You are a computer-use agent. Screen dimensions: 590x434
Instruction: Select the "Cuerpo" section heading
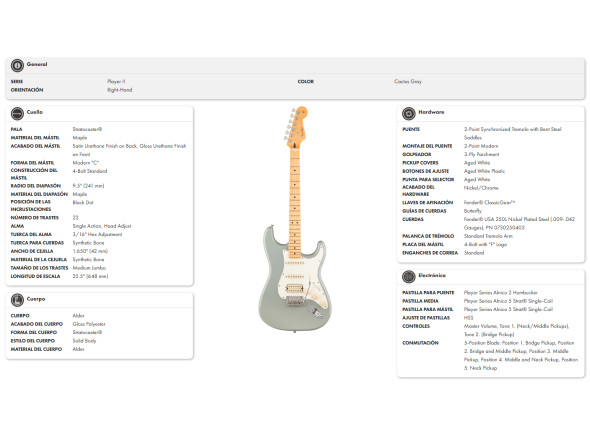(x=36, y=299)
